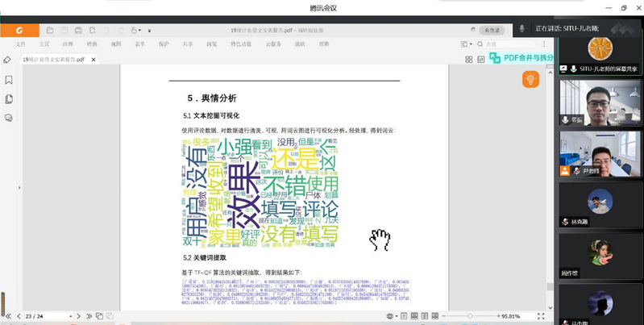This screenshot has width=644, height=325.
Task: Open the 保护 menu tab
Action: (164, 44)
